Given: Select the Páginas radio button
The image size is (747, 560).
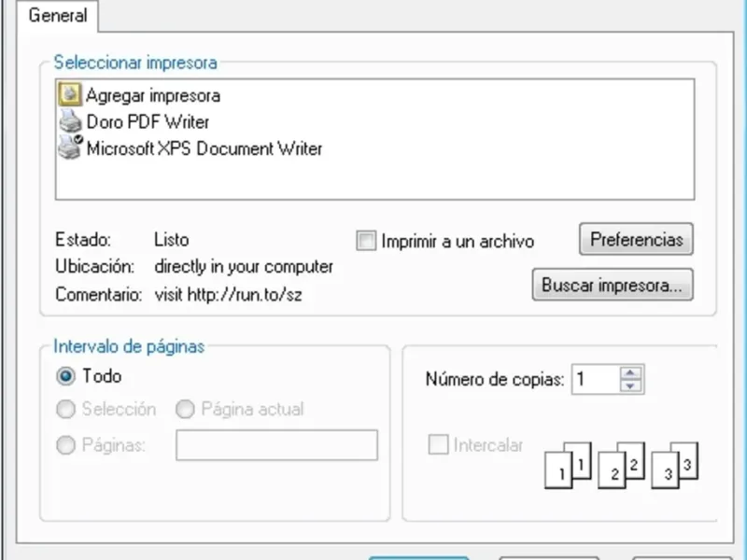Looking at the screenshot, I should click(65, 445).
